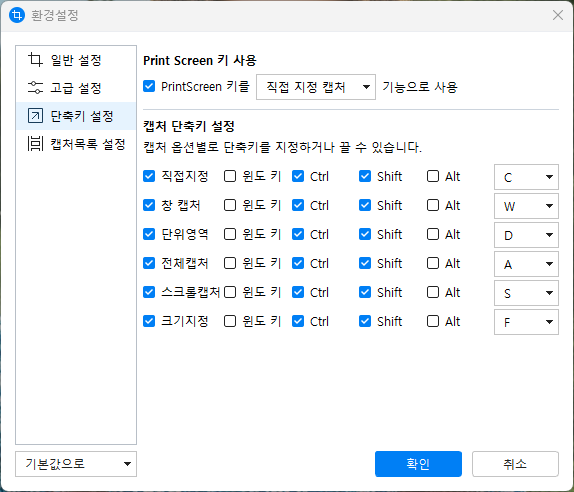Screen dimensions: 574x492
Task: Uncheck Shift in the 단위영역 row
Action: (365, 234)
